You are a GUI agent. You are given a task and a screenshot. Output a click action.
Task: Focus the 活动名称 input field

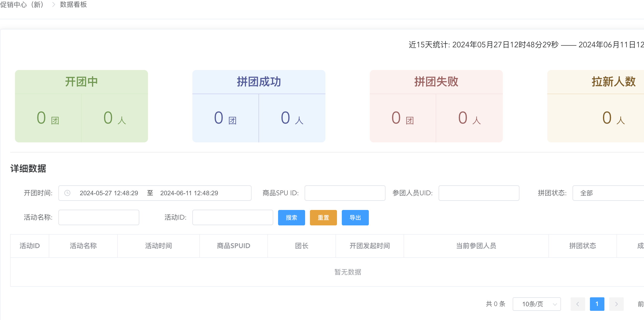point(99,217)
